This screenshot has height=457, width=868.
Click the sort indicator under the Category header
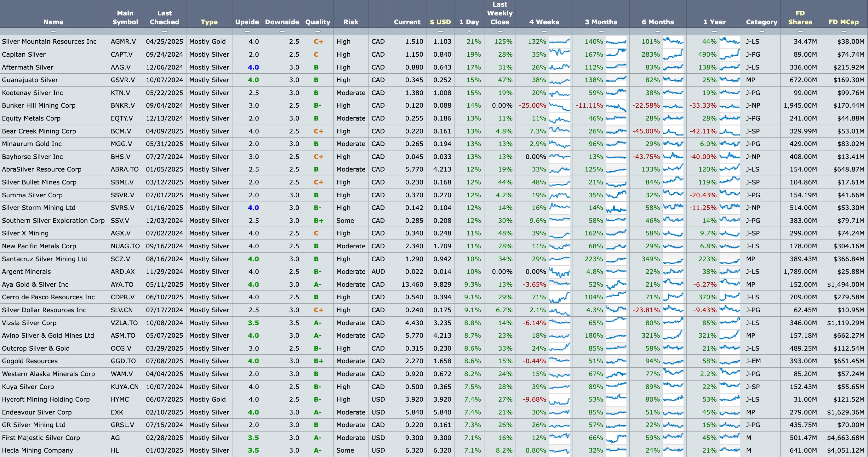pyautogui.click(x=762, y=31)
